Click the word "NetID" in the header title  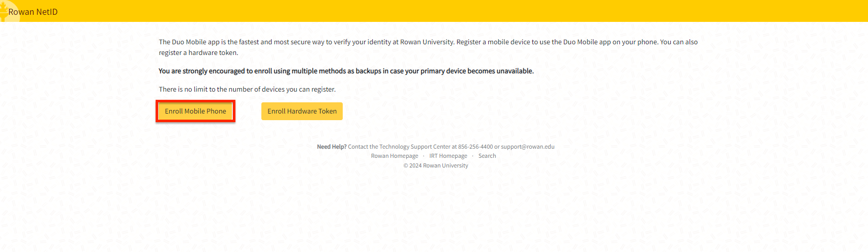coord(47,12)
